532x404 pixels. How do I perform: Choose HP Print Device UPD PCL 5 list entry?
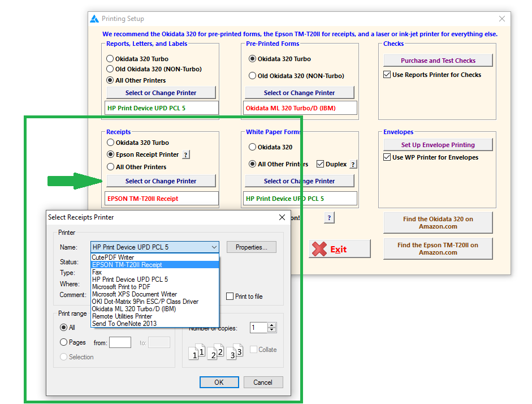[x=155, y=280]
